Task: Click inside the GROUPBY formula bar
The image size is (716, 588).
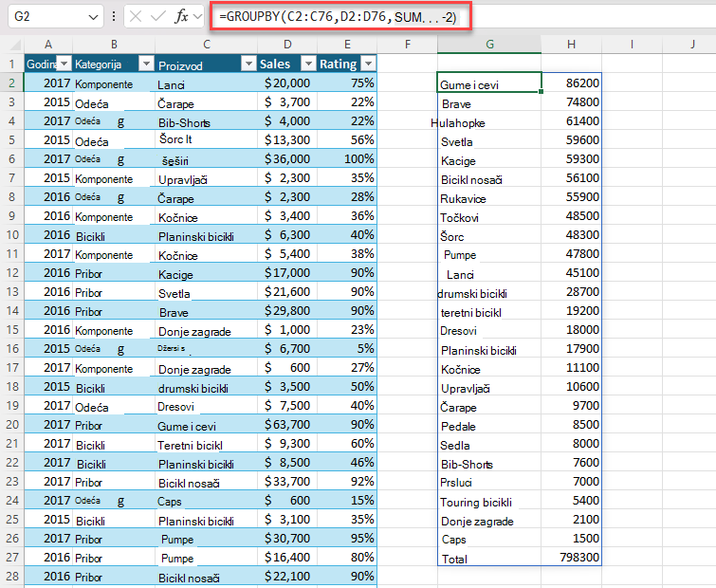Action: point(340,17)
